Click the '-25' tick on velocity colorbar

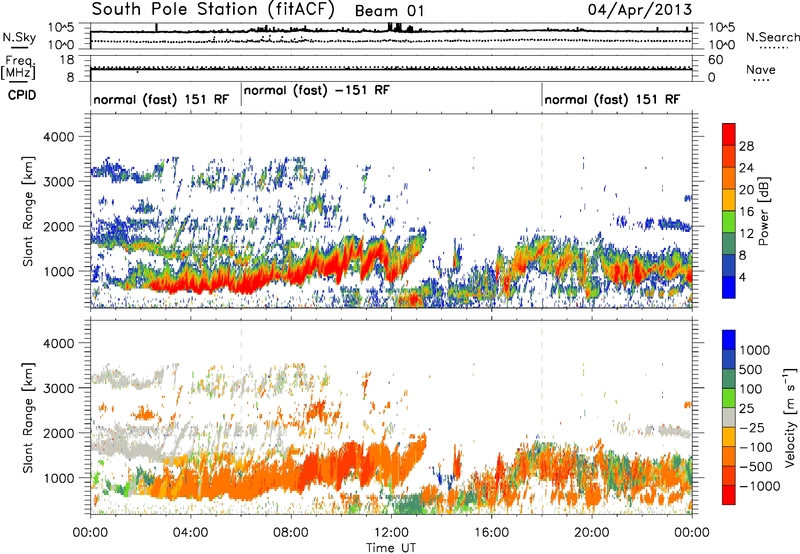click(x=754, y=427)
